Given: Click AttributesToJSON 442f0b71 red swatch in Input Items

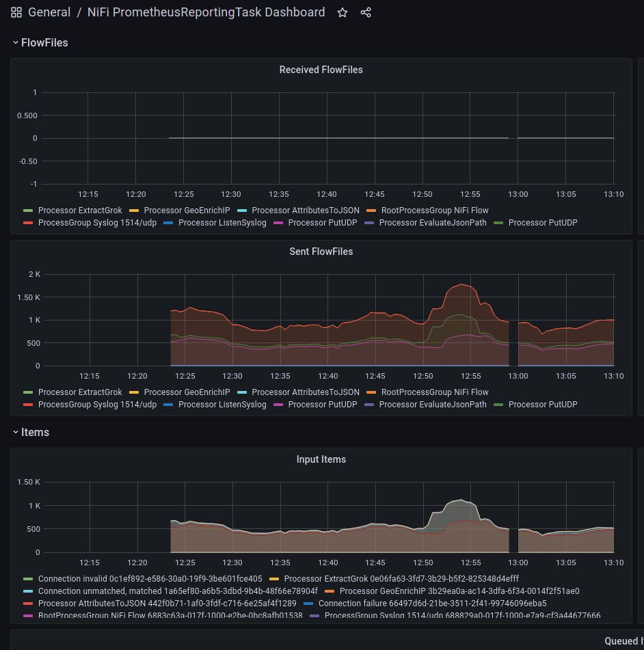Looking at the screenshot, I should (28, 604).
